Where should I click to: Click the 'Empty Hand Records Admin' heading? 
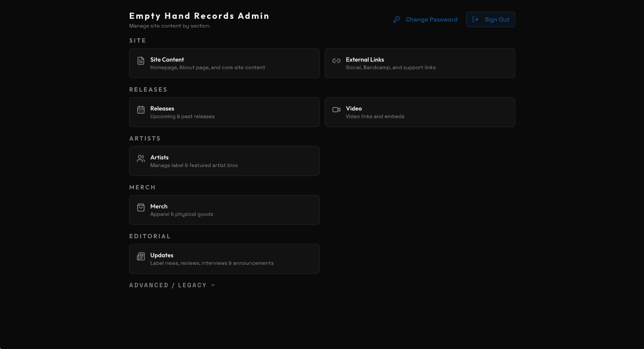[199, 16]
